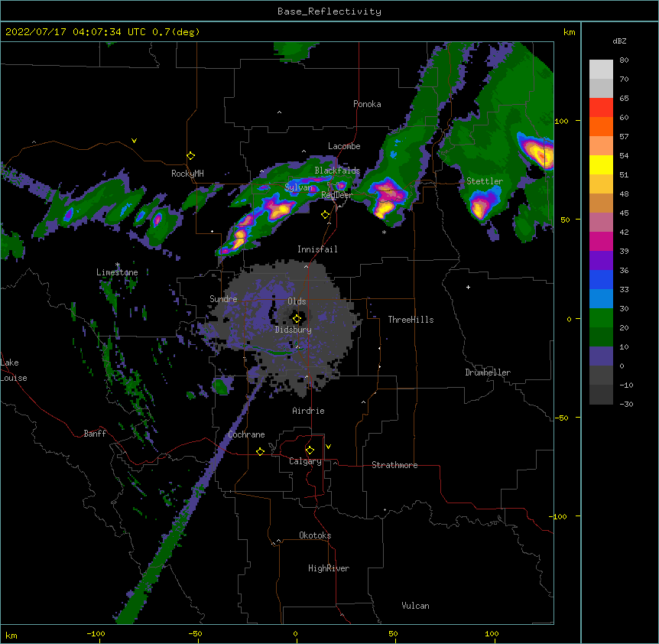Click the caret marker west of Ponoka

coord(279,112)
